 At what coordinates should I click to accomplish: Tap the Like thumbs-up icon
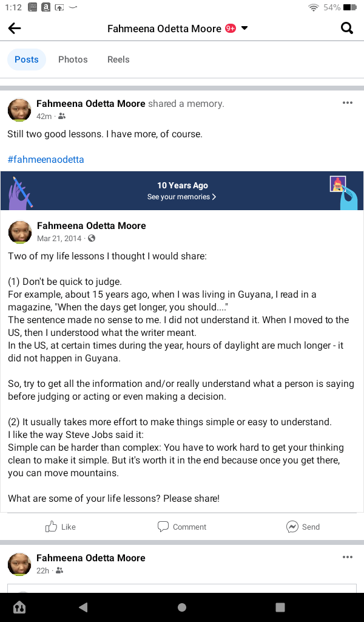[52, 527]
